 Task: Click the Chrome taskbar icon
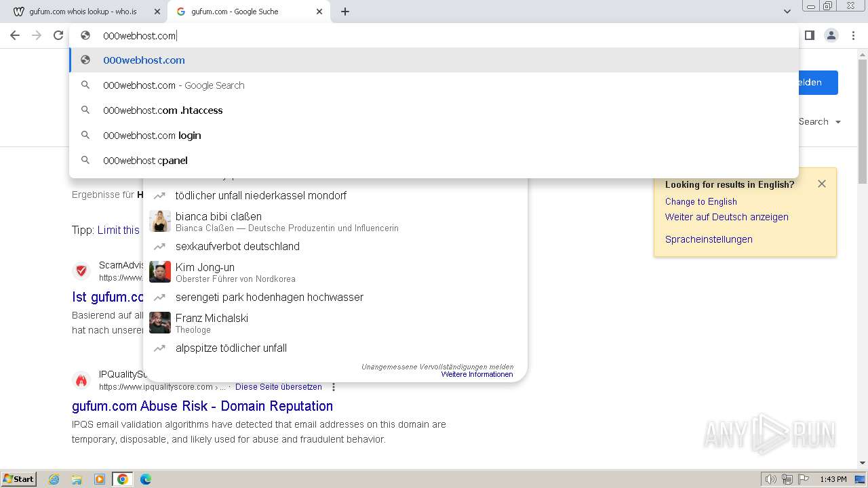[x=123, y=479]
